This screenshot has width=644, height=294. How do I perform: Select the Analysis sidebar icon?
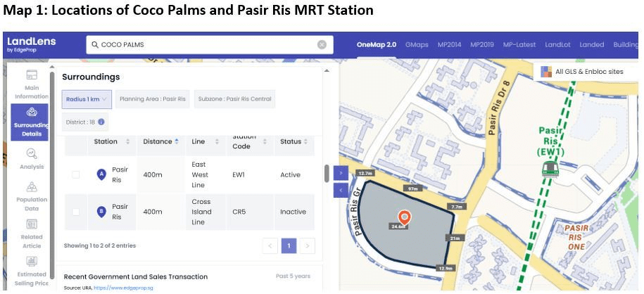pyautogui.click(x=32, y=153)
